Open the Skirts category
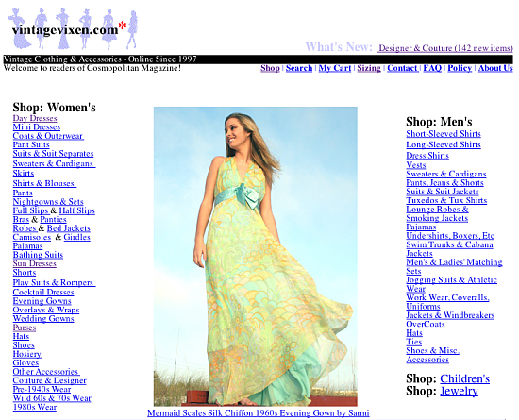Image resolution: width=519 pixels, height=420 pixels. pyautogui.click(x=24, y=173)
